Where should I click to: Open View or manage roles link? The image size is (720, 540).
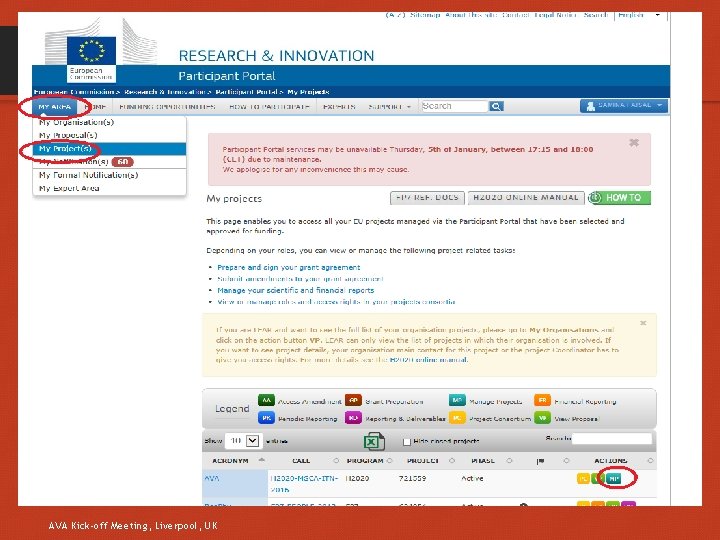coord(336,302)
